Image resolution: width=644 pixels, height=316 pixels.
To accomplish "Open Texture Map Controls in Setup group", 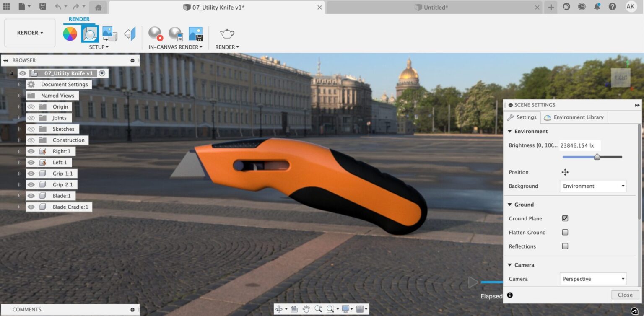I will [x=109, y=34].
